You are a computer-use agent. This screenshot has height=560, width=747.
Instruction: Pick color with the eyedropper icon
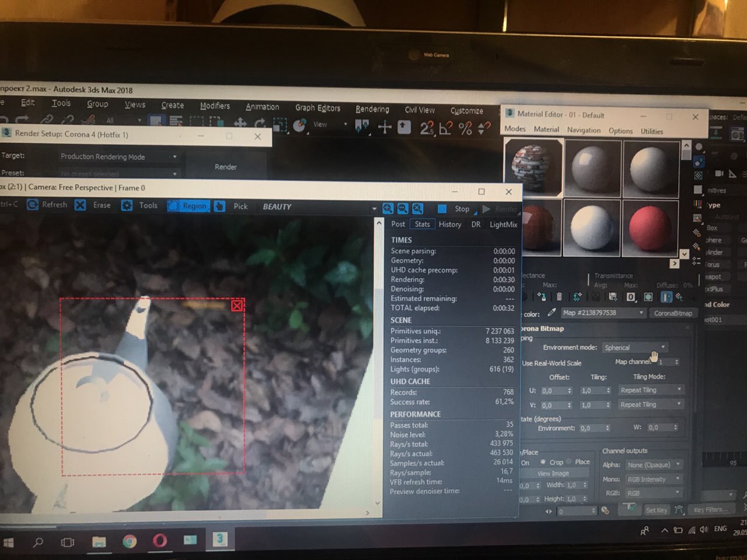click(551, 313)
